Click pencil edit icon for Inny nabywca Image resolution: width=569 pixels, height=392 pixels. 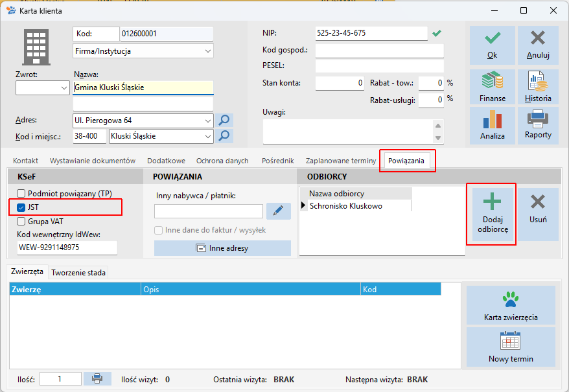(x=279, y=211)
